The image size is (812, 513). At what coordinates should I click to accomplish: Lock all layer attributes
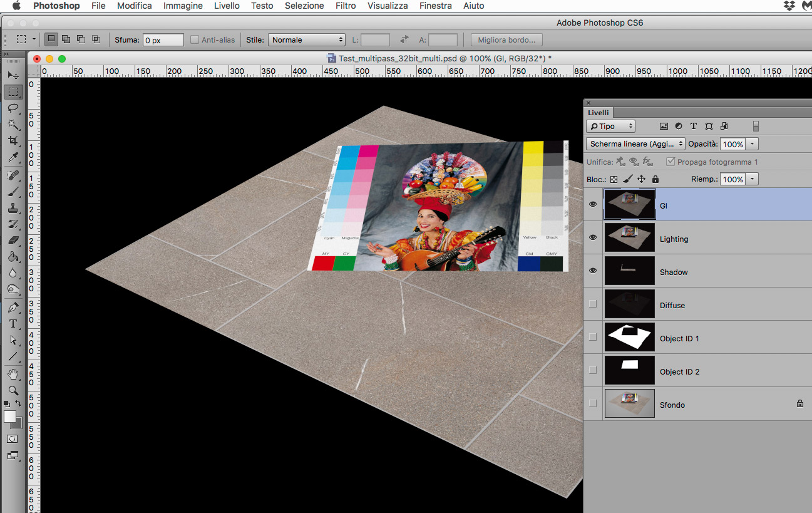(655, 179)
